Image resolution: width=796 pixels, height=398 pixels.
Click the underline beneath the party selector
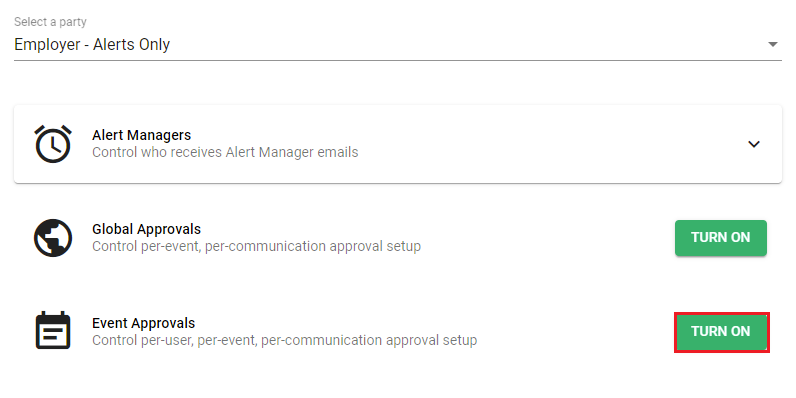[398, 60]
